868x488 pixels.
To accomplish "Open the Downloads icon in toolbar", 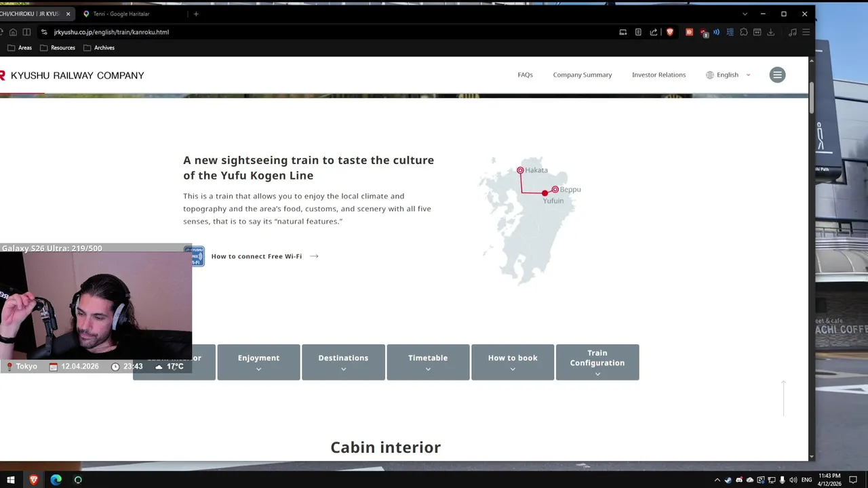I will pos(771,32).
